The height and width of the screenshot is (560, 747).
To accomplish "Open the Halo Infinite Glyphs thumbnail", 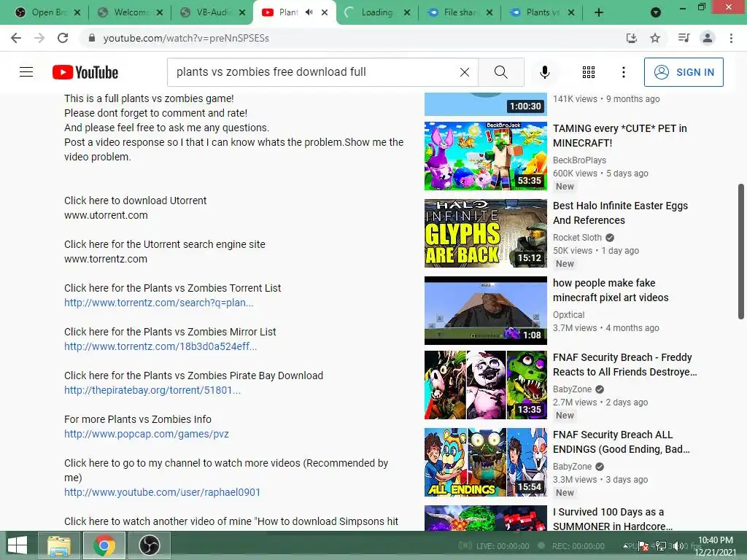I will tap(485, 233).
